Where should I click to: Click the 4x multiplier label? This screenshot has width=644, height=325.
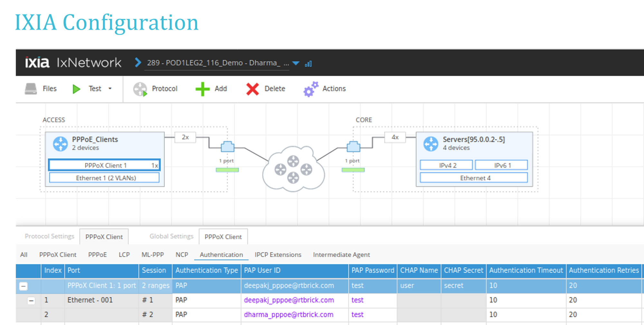tap(395, 137)
